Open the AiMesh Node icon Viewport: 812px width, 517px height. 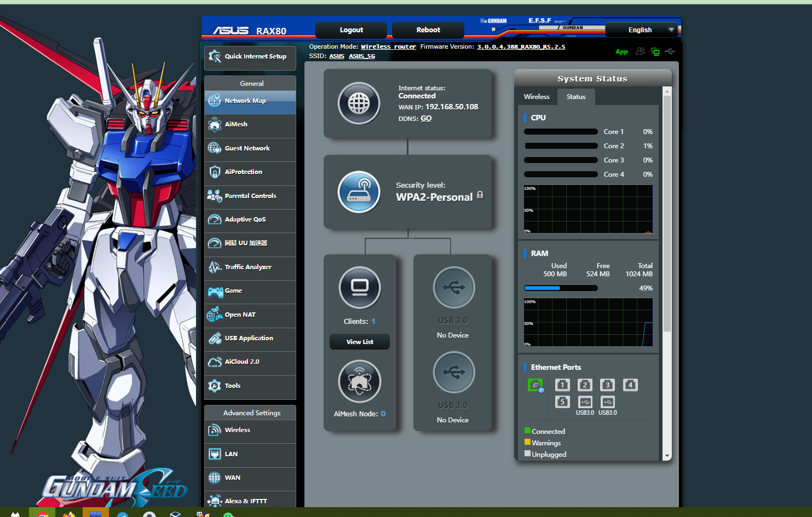(x=359, y=381)
